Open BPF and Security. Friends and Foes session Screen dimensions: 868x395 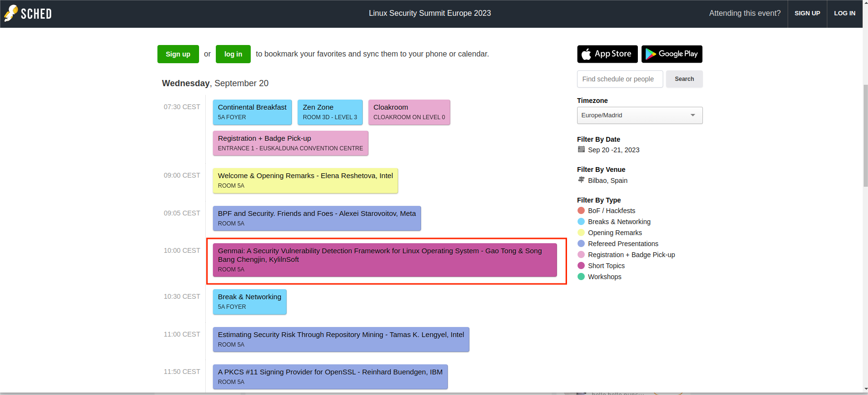tap(317, 218)
